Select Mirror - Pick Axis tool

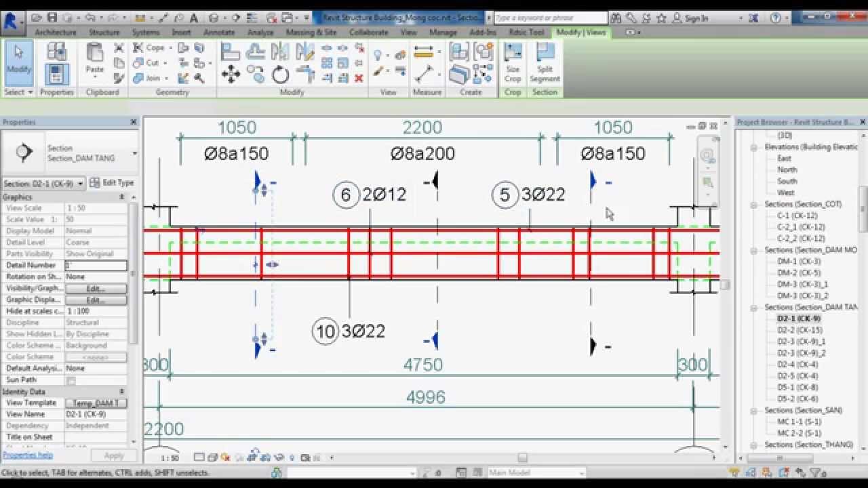click(x=279, y=52)
